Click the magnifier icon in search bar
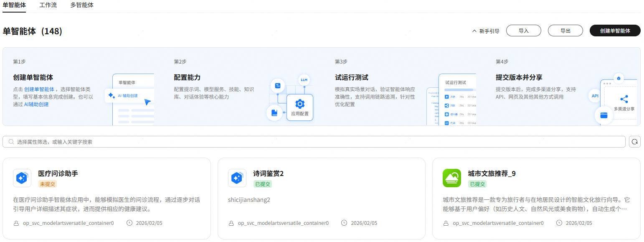This screenshot has width=644, height=242. [x=11, y=142]
